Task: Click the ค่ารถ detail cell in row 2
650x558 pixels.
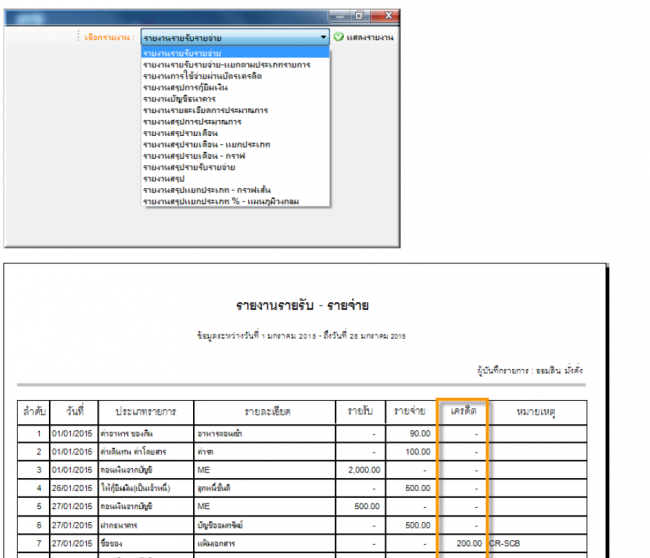Action: [264, 452]
